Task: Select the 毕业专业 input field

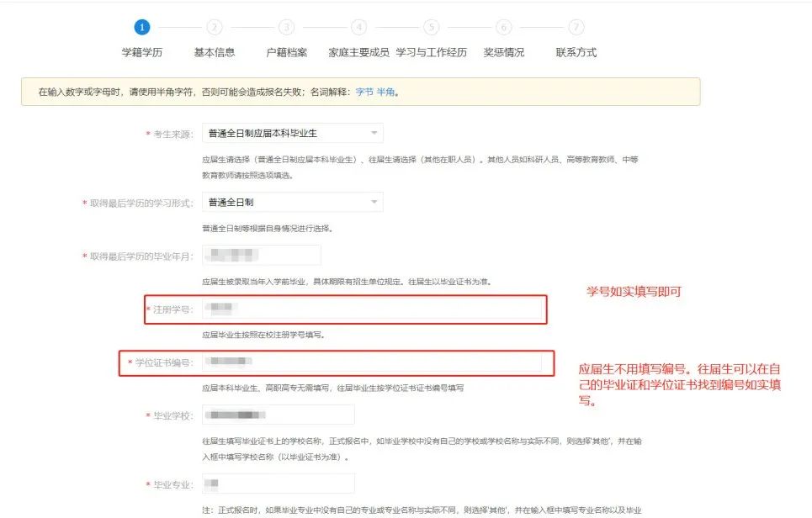Action: [x=278, y=484]
